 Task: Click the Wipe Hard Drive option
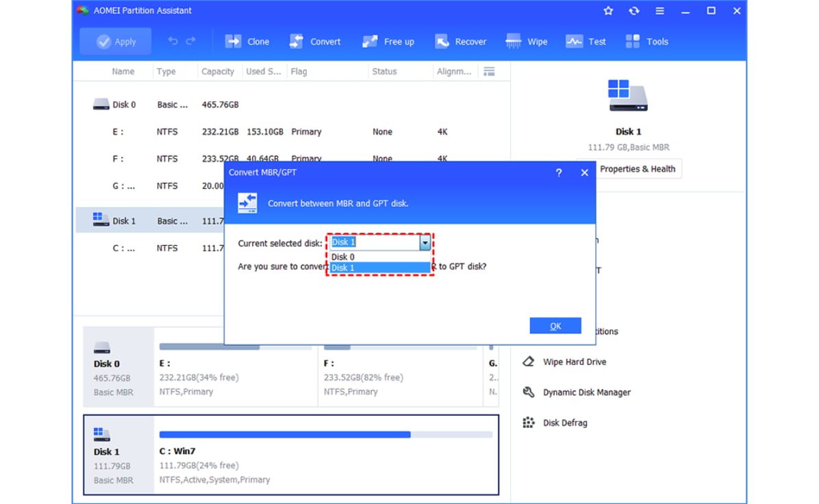575,362
